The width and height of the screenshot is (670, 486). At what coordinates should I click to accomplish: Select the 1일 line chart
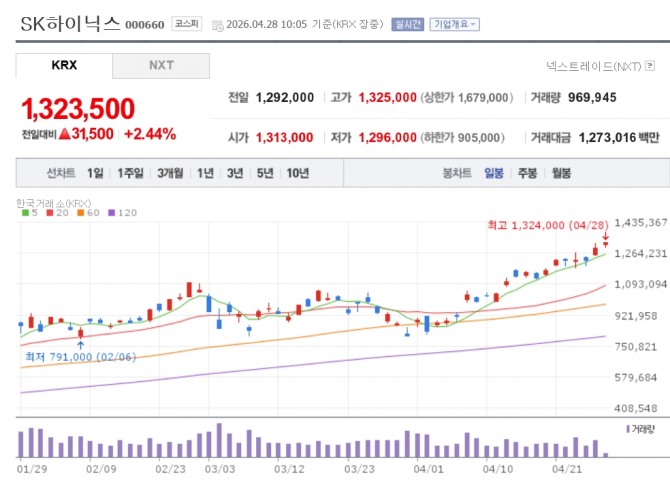coord(95,173)
